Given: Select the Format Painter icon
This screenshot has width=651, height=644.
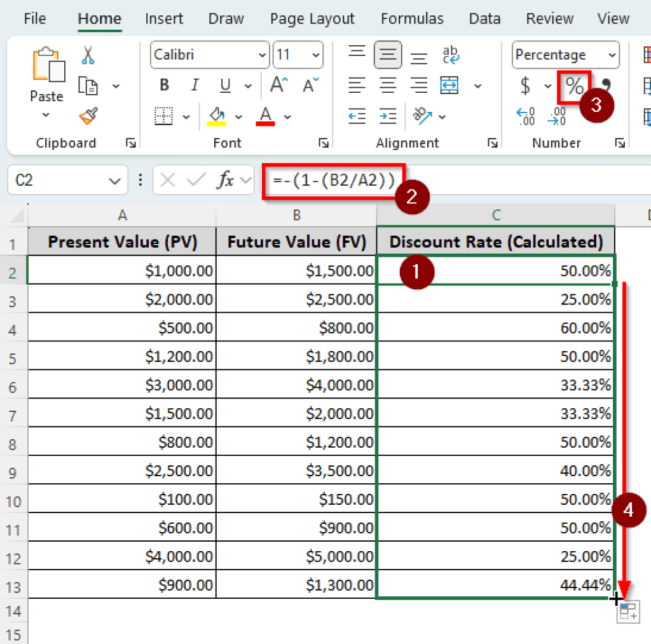Looking at the screenshot, I should click(x=87, y=116).
